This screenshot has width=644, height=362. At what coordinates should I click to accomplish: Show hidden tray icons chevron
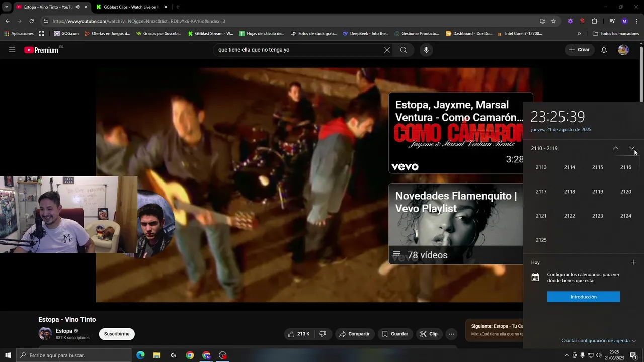coord(566,355)
